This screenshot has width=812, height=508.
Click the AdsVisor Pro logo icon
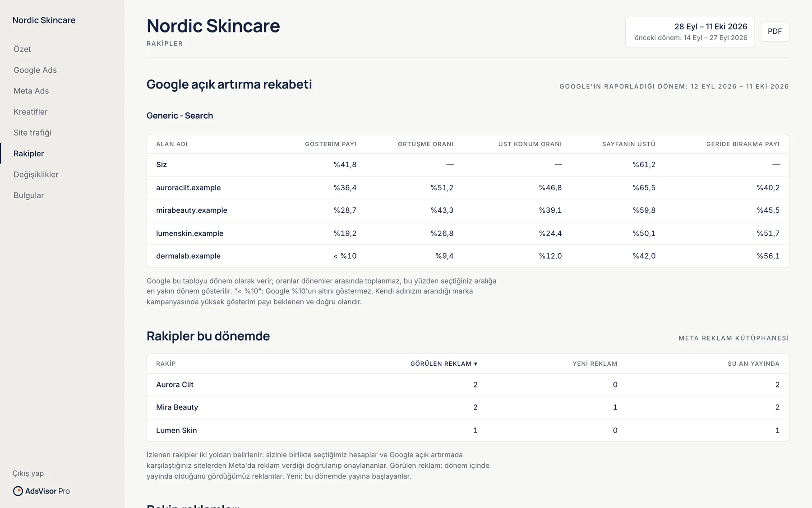(x=18, y=491)
